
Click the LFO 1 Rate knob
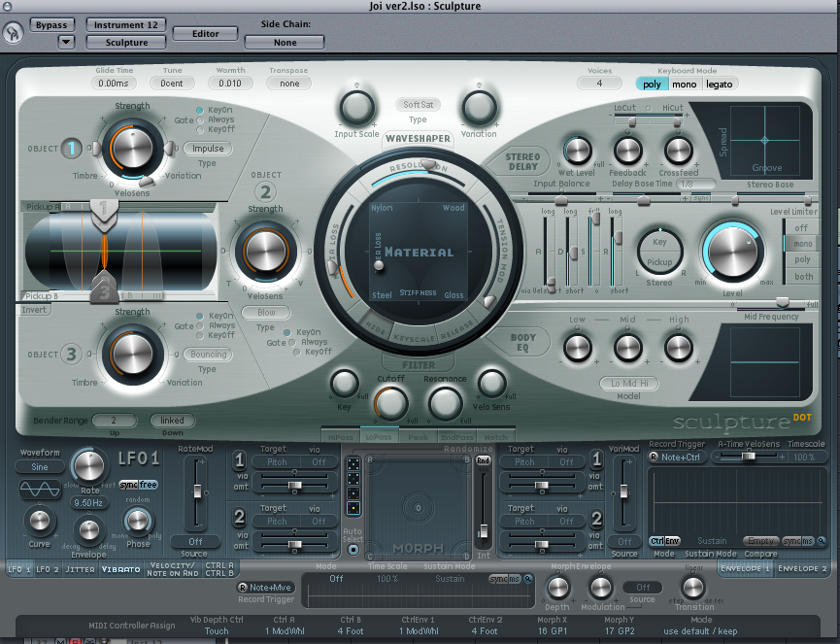(x=89, y=466)
